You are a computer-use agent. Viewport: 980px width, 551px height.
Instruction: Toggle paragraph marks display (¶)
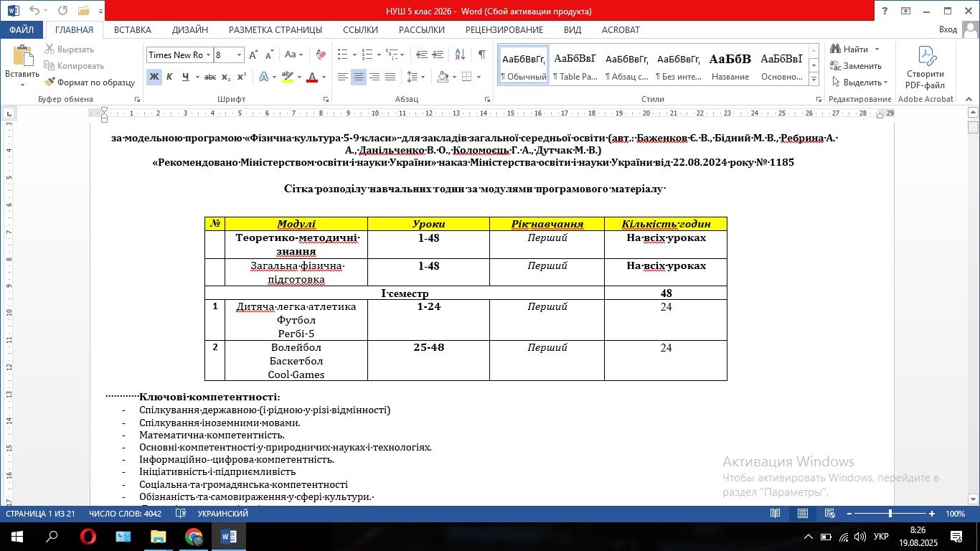point(481,55)
